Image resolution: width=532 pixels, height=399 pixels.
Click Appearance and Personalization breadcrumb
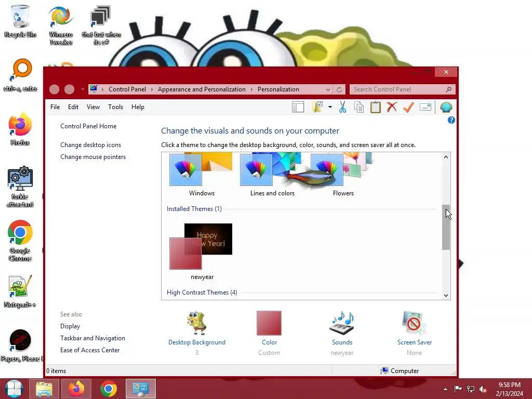202,89
